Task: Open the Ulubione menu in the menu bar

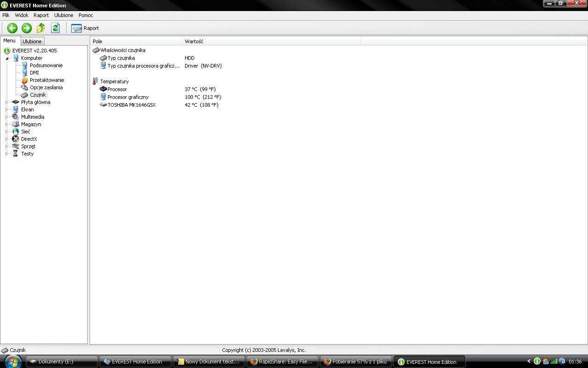Action: point(63,15)
